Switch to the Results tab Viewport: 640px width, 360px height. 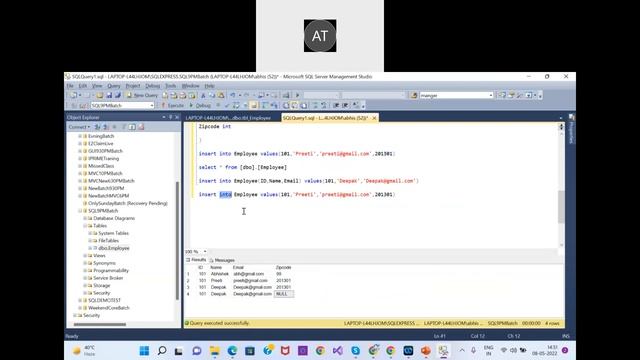(196, 260)
